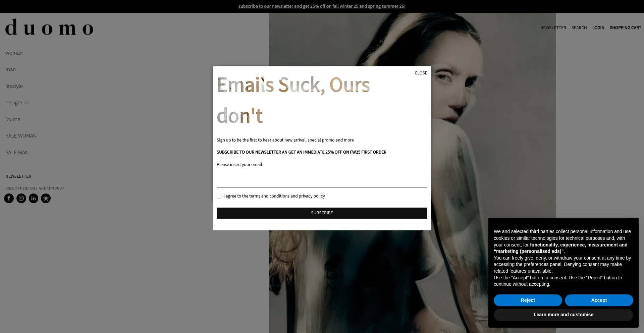The image size is (644, 333).
Task: Go to SALE WOMAN section
Action: (21, 136)
